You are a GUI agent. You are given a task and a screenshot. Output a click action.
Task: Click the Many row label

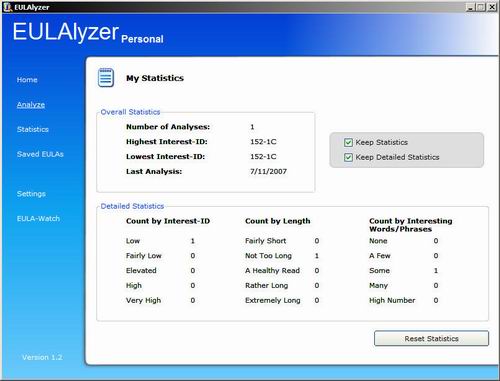tap(378, 285)
